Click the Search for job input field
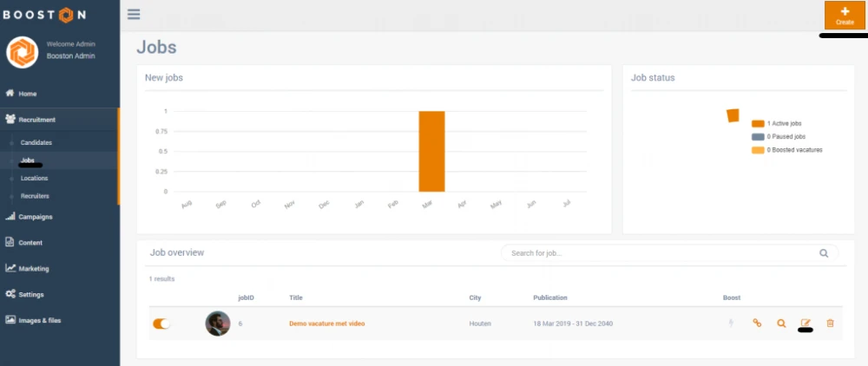Image resolution: width=868 pixels, height=366 pixels. click(x=660, y=253)
